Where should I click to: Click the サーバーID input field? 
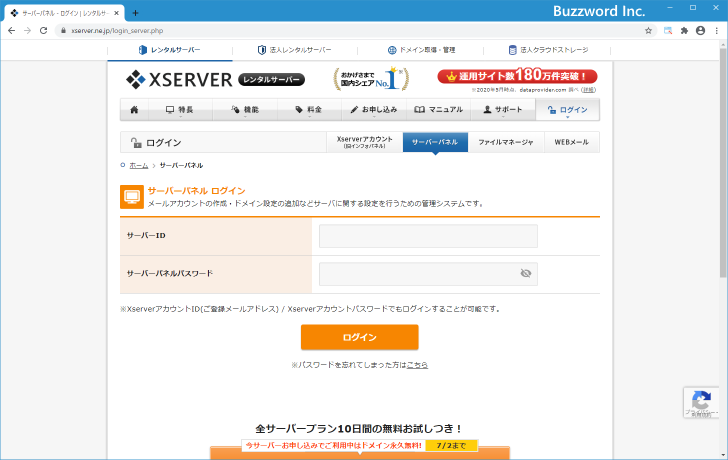click(428, 236)
